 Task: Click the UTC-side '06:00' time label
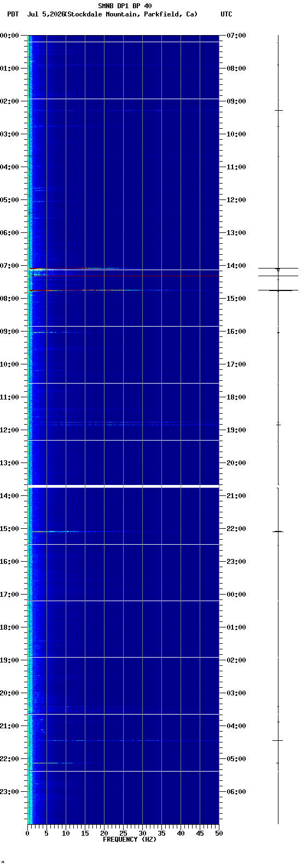tap(236, 792)
